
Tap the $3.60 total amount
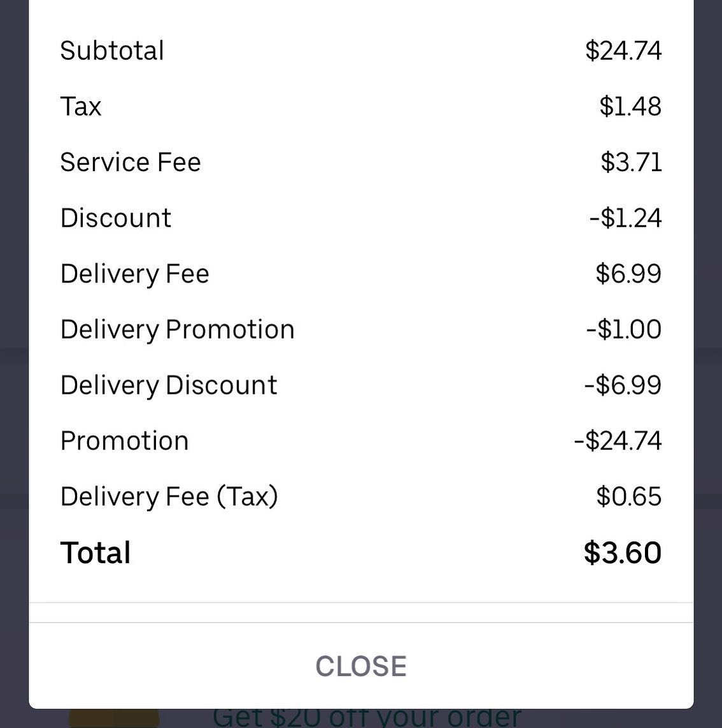pyautogui.click(x=623, y=553)
